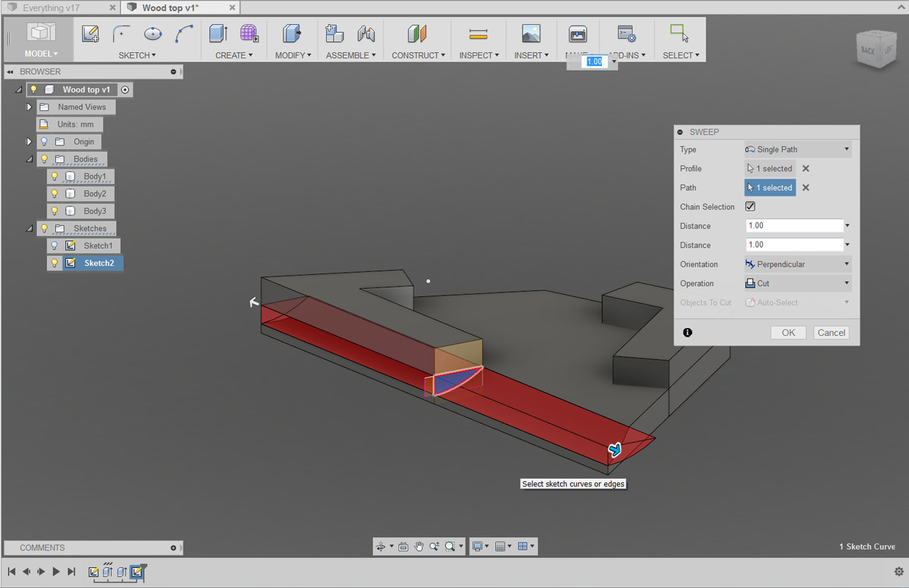Clear the Profile selection with X
The image size is (909, 588).
805,168
